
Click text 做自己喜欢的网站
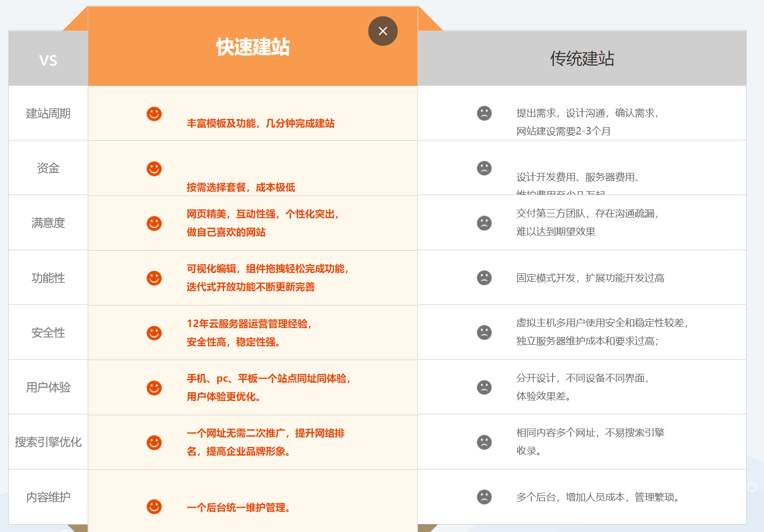226,232
